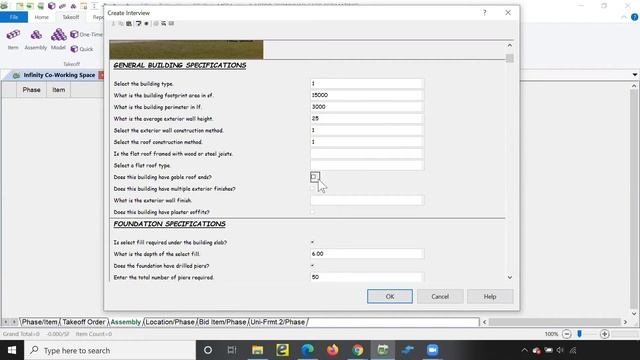
Task: Open the blue help icon at the ribbon's right end
Action: (634, 17)
